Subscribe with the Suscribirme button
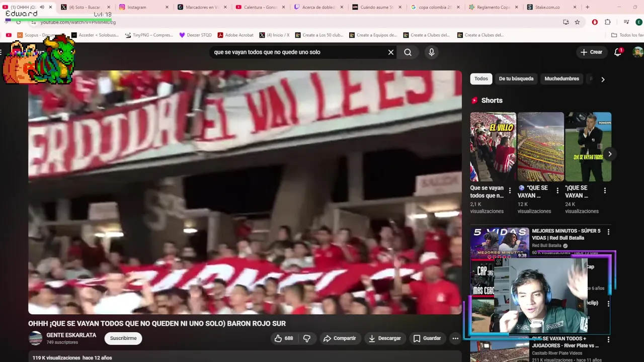This screenshot has height=362, width=644. (123, 338)
